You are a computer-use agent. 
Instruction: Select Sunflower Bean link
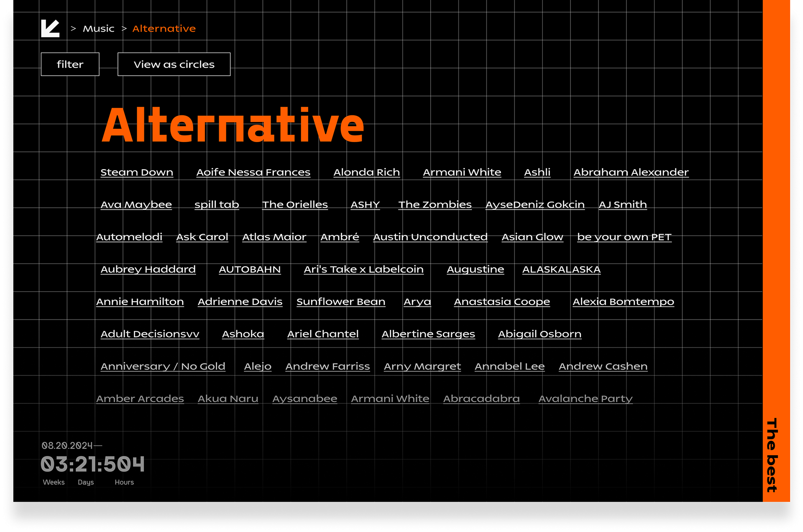[341, 301]
